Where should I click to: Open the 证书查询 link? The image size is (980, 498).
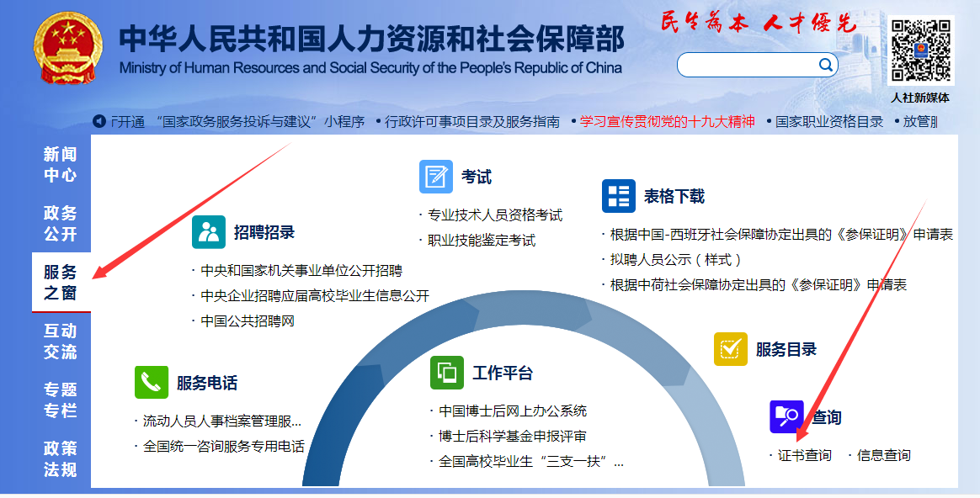(x=804, y=455)
